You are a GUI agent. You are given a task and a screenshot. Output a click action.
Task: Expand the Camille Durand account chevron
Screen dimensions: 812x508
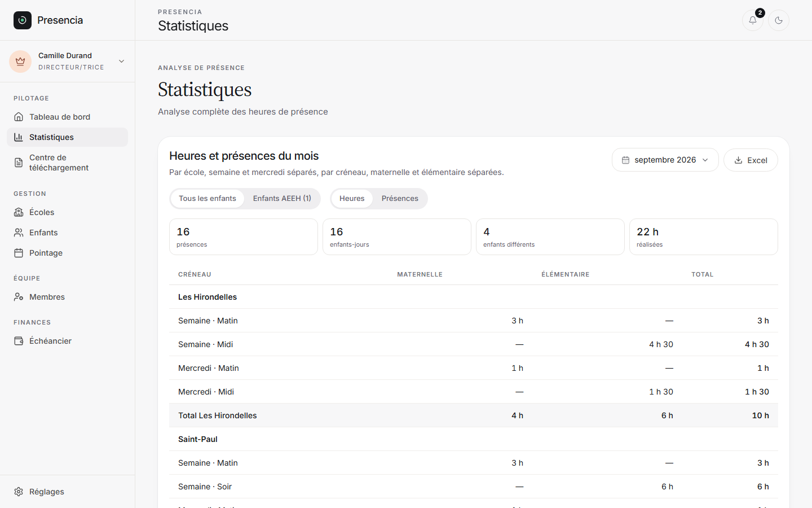pos(121,62)
